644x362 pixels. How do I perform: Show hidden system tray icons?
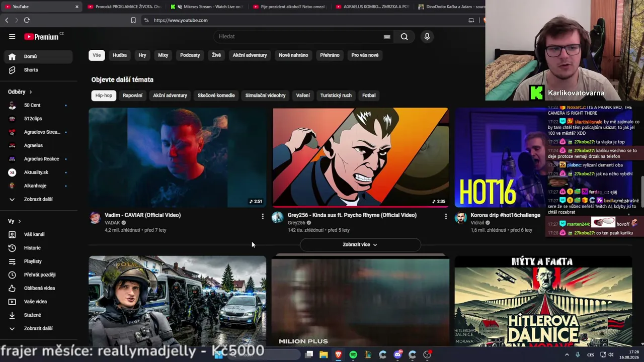[x=567, y=354]
